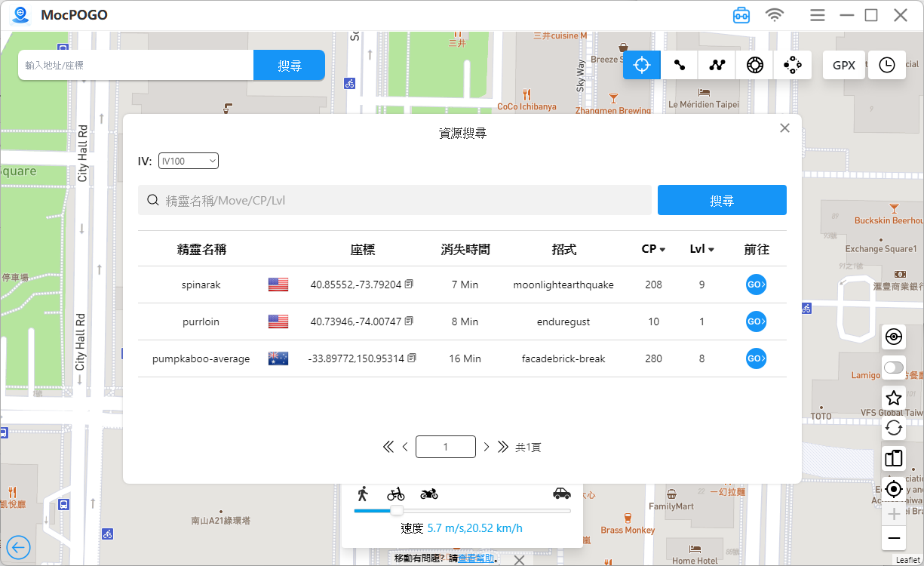Click the speed slider handle
Image resolution: width=924 pixels, height=566 pixels.
pos(396,511)
